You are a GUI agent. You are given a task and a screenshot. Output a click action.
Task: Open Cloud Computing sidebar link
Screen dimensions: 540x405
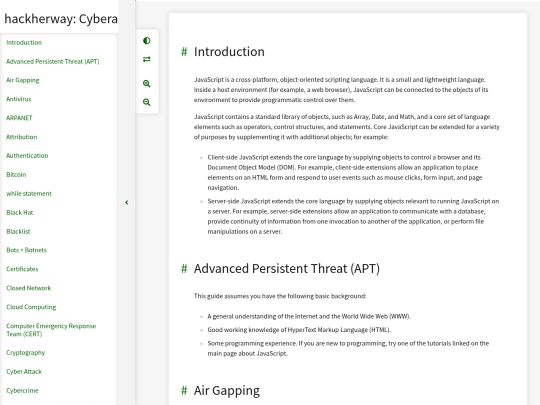click(31, 307)
